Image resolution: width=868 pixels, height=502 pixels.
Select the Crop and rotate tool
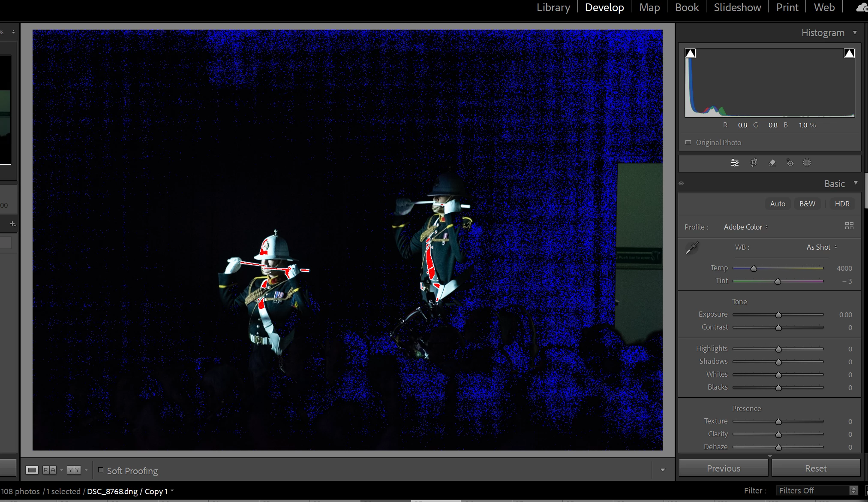[754, 163]
